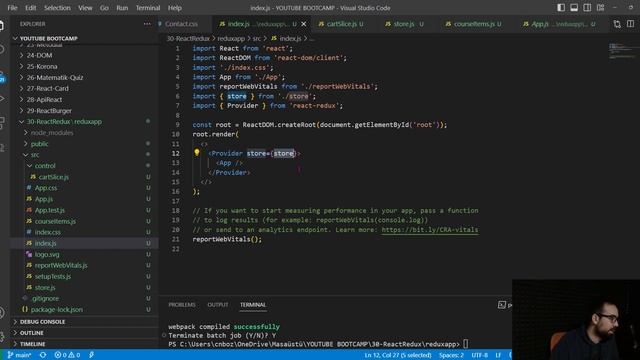
Task: Collapse the src folder
Action: [35, 155]
